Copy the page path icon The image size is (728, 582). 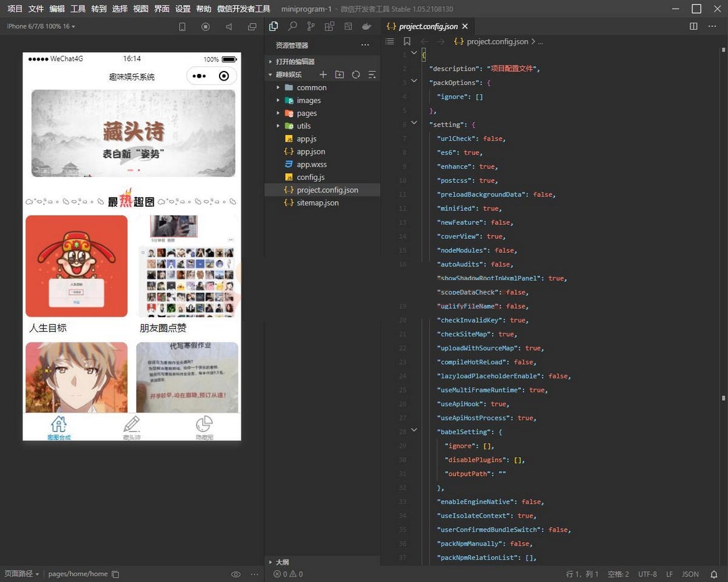(115, 574)
